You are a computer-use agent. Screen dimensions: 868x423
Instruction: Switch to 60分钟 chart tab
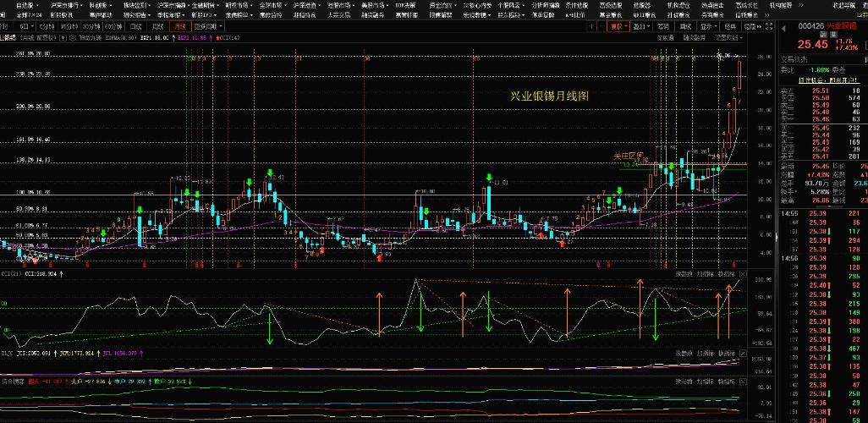113,26
